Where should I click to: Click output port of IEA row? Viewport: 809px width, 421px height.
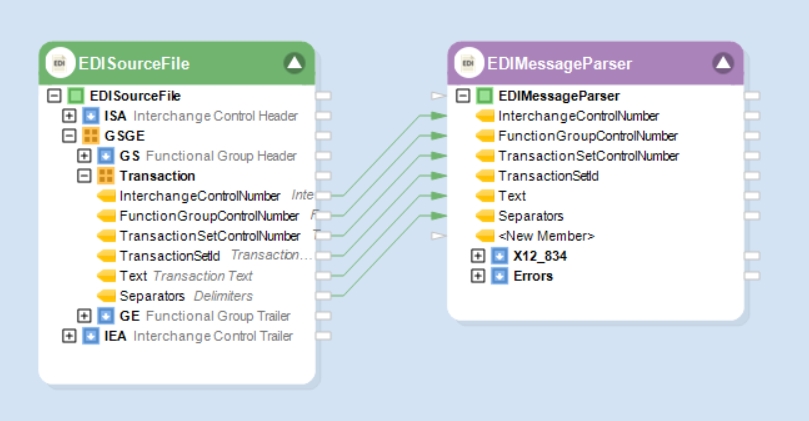tap(323, 336)
